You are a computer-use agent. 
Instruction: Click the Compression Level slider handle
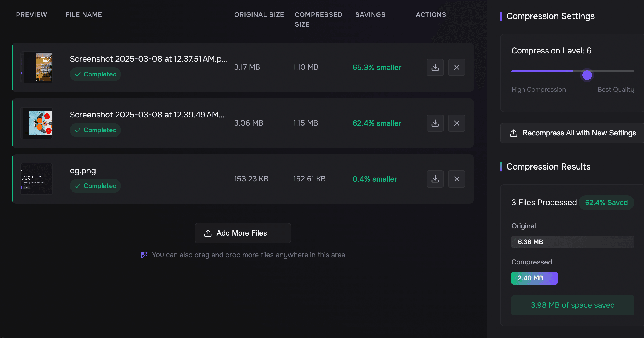pyautogui.click(x=587, y=75)
